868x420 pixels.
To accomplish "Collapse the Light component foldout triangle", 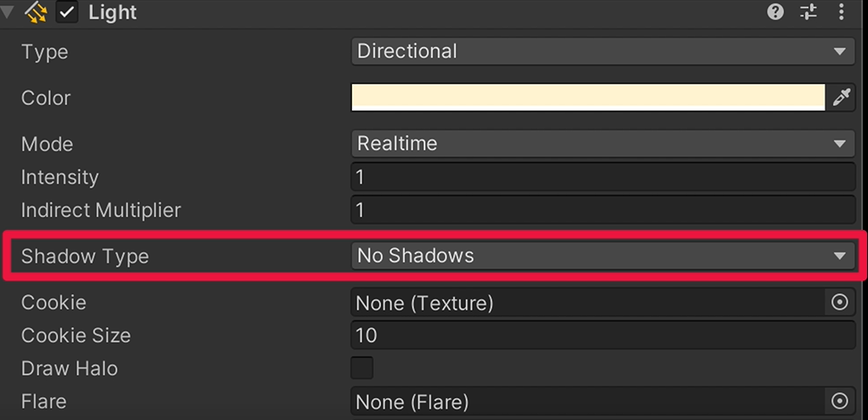I will [8, 12].
